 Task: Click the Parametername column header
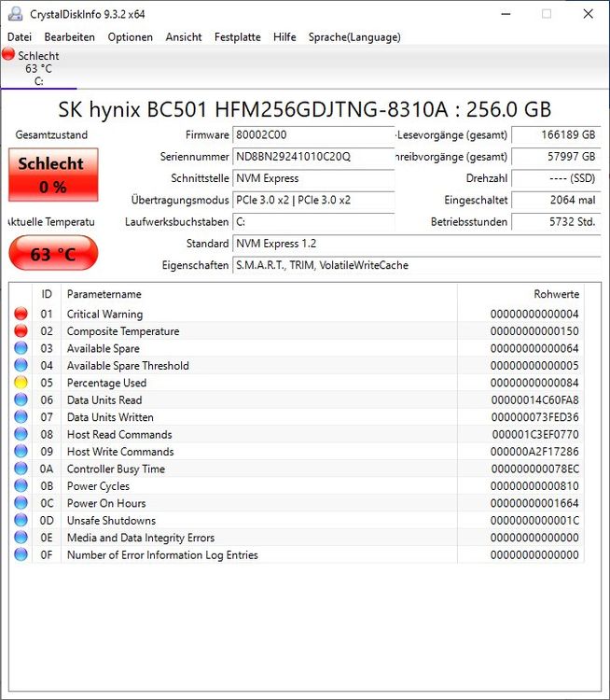tap(258, 294)
